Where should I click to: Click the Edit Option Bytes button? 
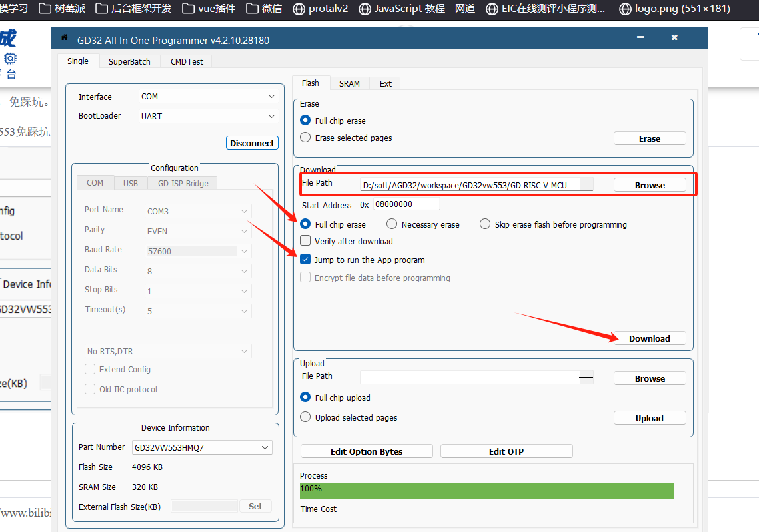pos(367,451)
